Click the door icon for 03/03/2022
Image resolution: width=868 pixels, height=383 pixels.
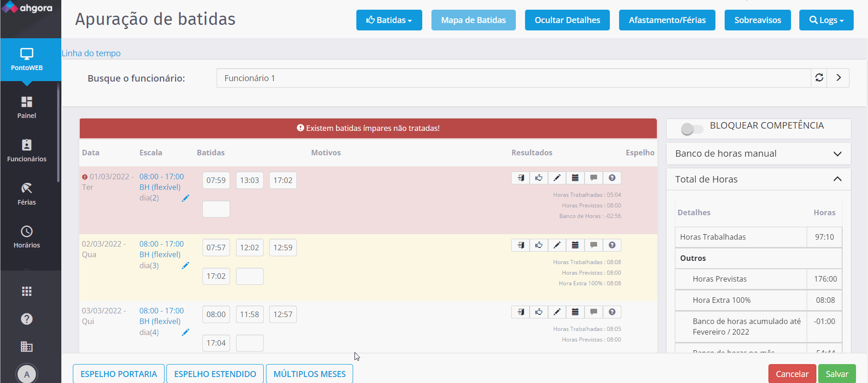[520, 312]
